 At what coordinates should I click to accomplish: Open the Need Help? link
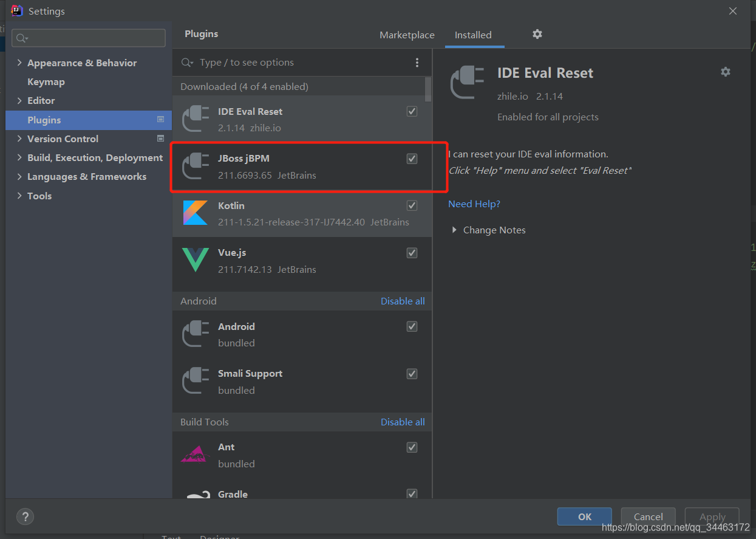point(474,204)
